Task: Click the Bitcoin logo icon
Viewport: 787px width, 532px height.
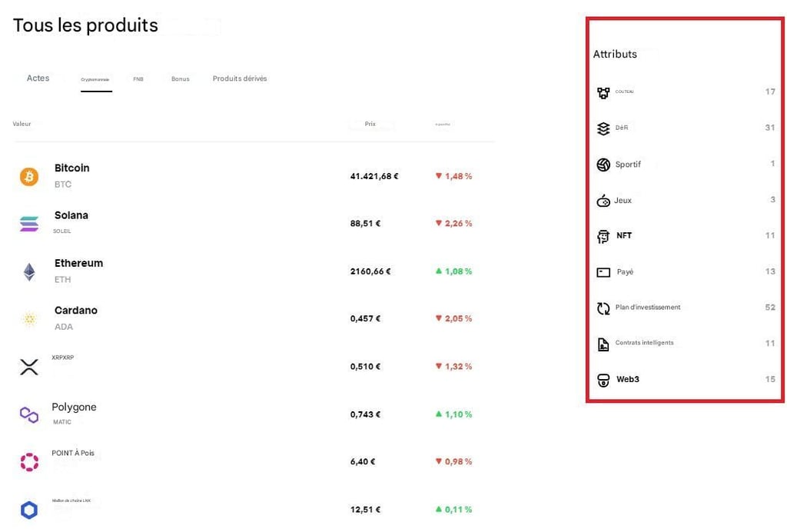Action: pyautogui.click(x=29, y=176)
